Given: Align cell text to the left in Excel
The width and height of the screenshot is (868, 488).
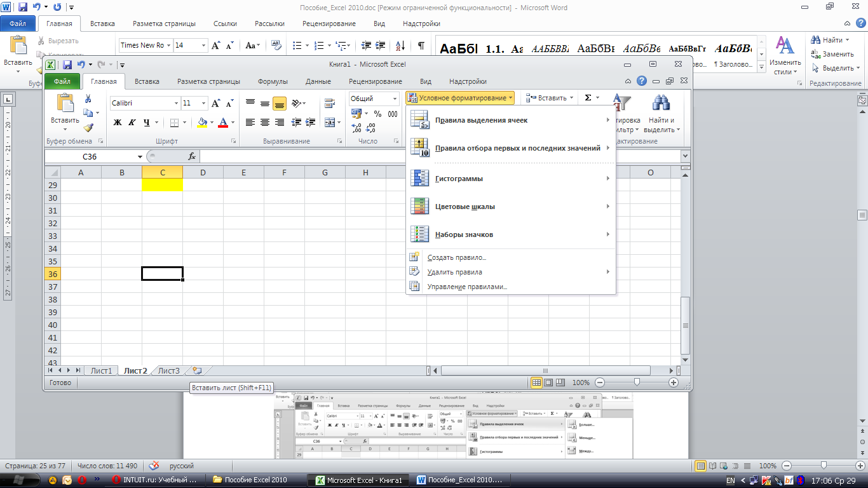Looking at the screenshot, I should (250, 123).
